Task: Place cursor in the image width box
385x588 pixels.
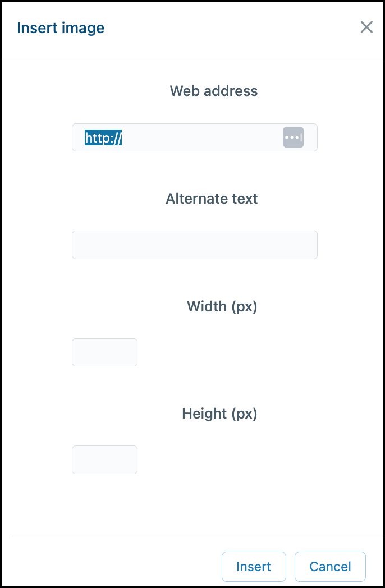Action: point(105,352)
